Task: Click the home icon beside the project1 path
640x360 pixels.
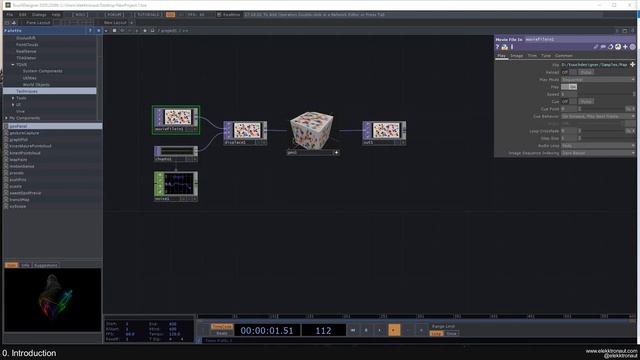Action: point(152,31)
